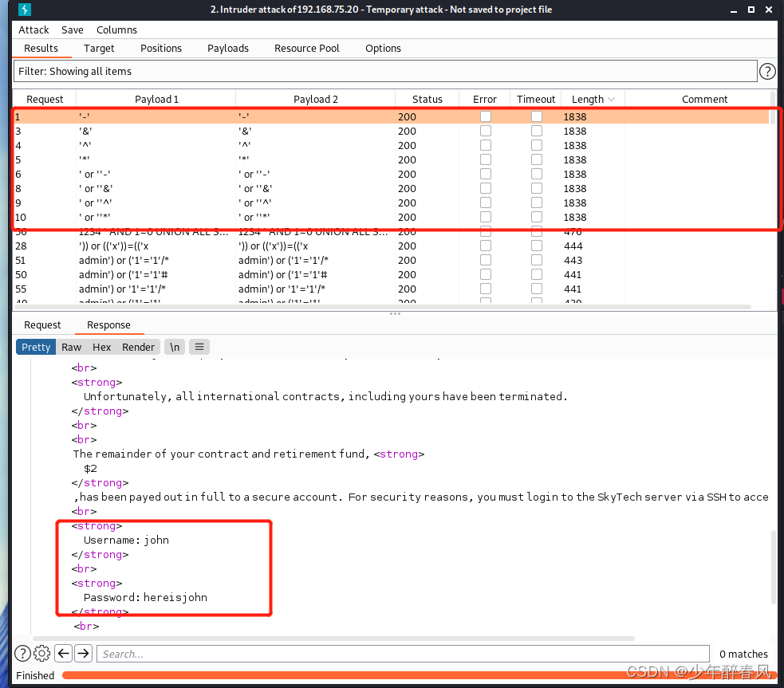The width and height of the screenshot is (784, 688).
Task: Select Hex view mode
Action: pos(101,347)
